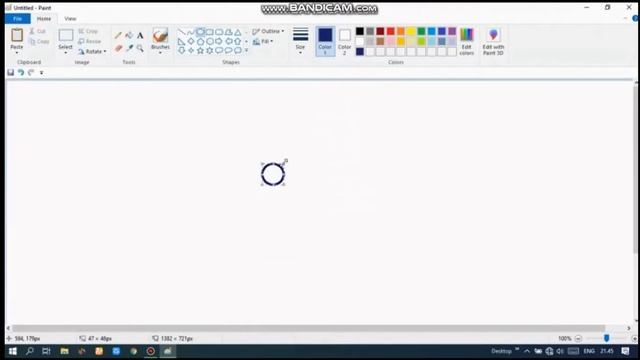Click the drawn circle on the canvas

[273, 174]
